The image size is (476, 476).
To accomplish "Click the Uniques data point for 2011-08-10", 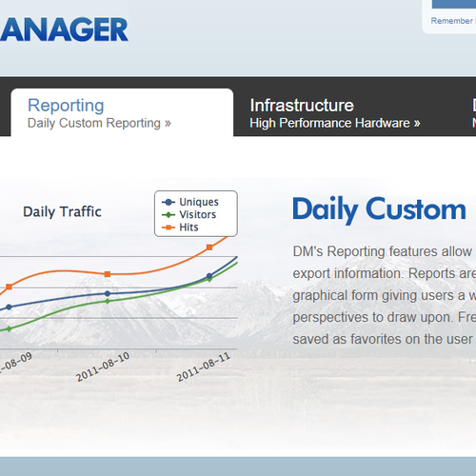I will click(x=108, y=293).
